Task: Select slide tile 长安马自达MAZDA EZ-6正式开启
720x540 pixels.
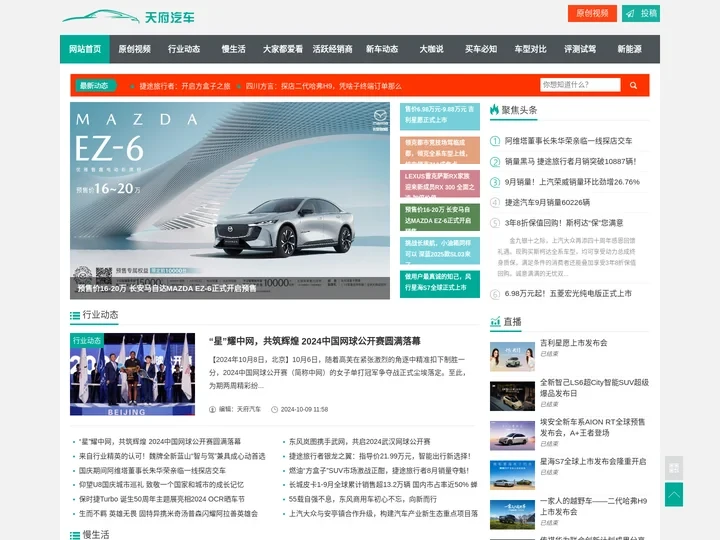Action: point(440,217)
